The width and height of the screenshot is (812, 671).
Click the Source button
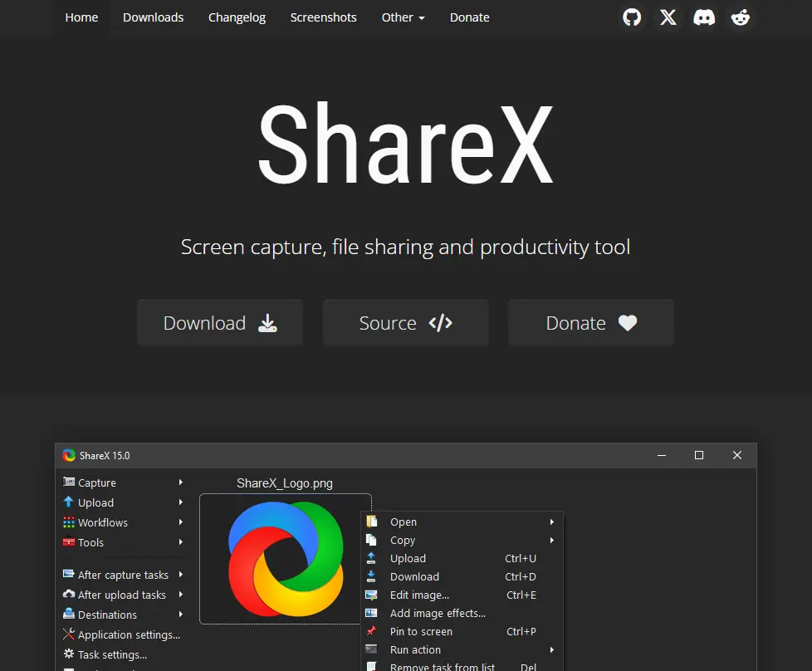pyautogui.click(x=405, y=323)
